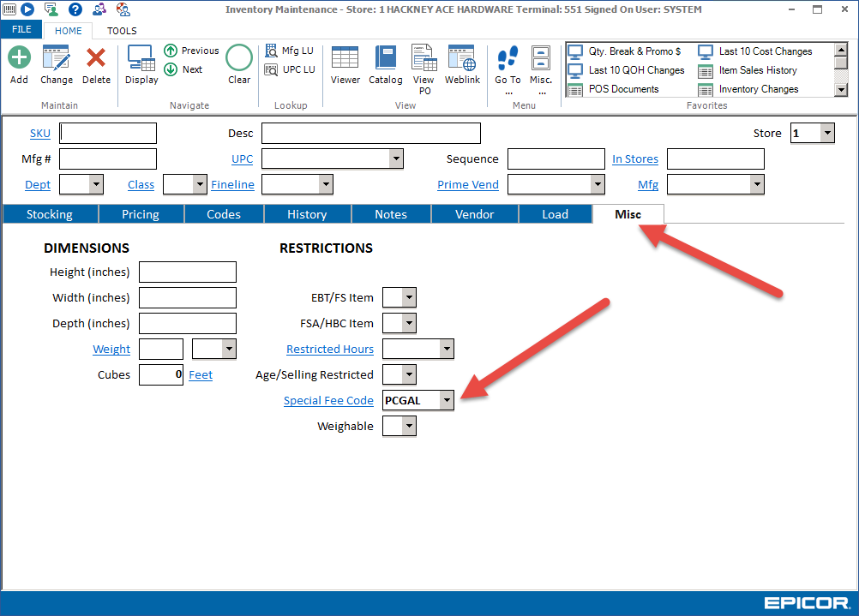859x616 pixels.
Task: Click the Feet link
Action: (x=201, y=374)
